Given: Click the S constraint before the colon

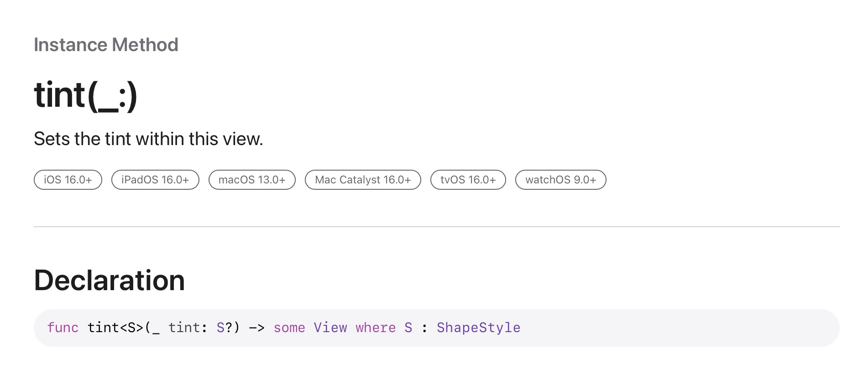Looking at the screenshot, I should point(408,328).
